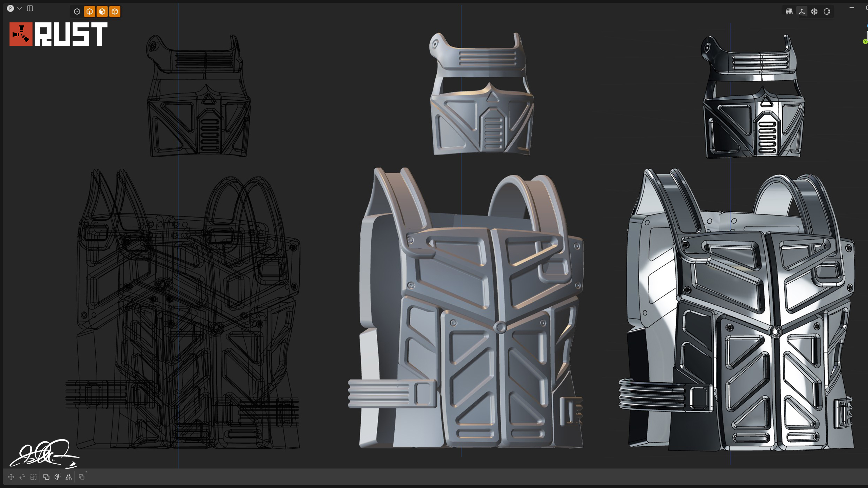Minimize the application window
This screenshot has height=488, width=868.
point(851,7)
